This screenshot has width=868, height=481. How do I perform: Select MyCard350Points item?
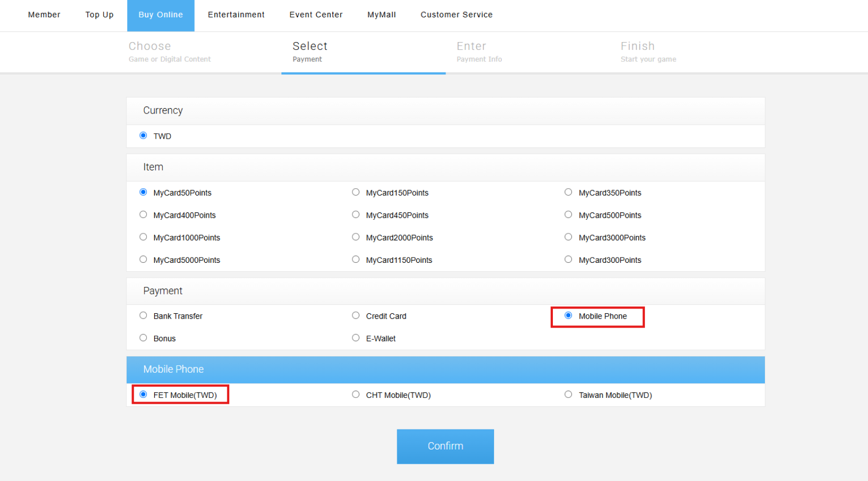point(568,192)
